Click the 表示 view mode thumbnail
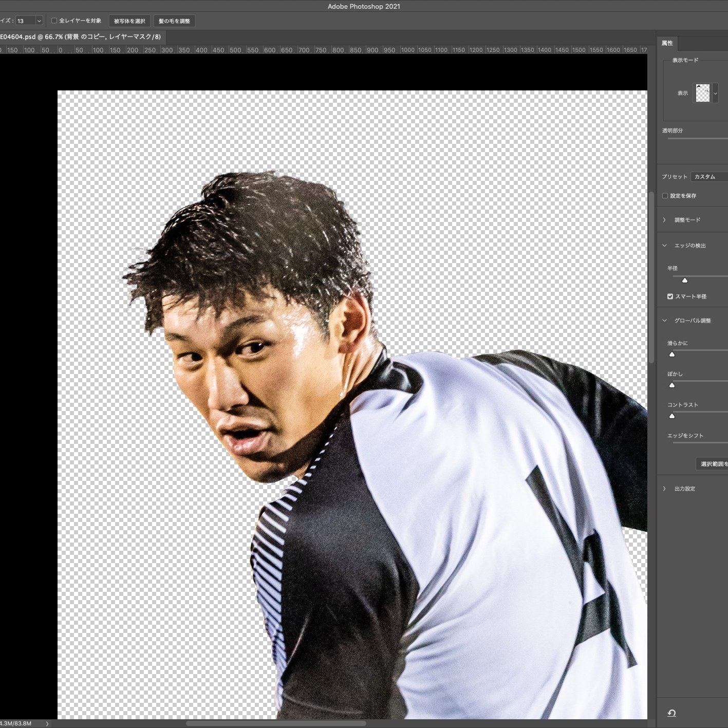Viewport: 728px width, 728px height. (x=702, y=93)
